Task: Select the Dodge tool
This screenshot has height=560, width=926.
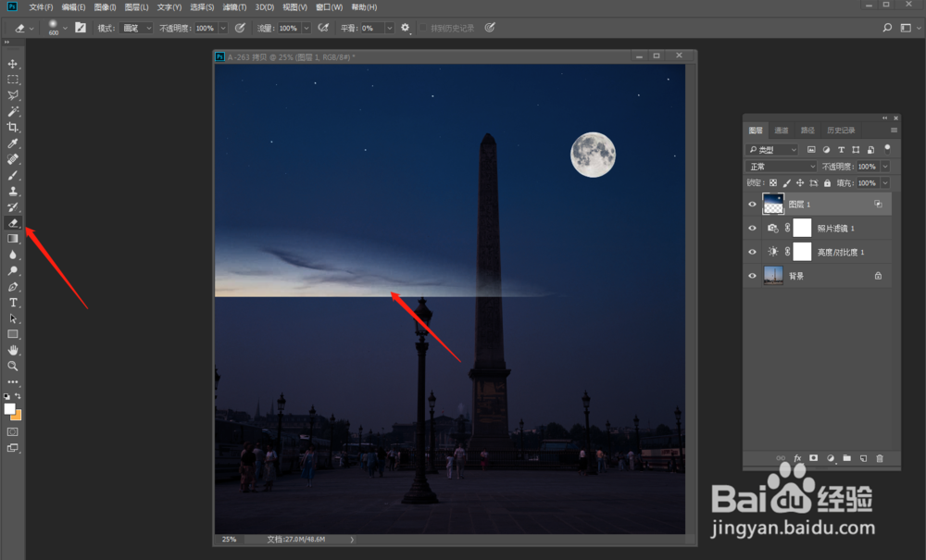Action: pyautogui.click(x=12, y=271)
